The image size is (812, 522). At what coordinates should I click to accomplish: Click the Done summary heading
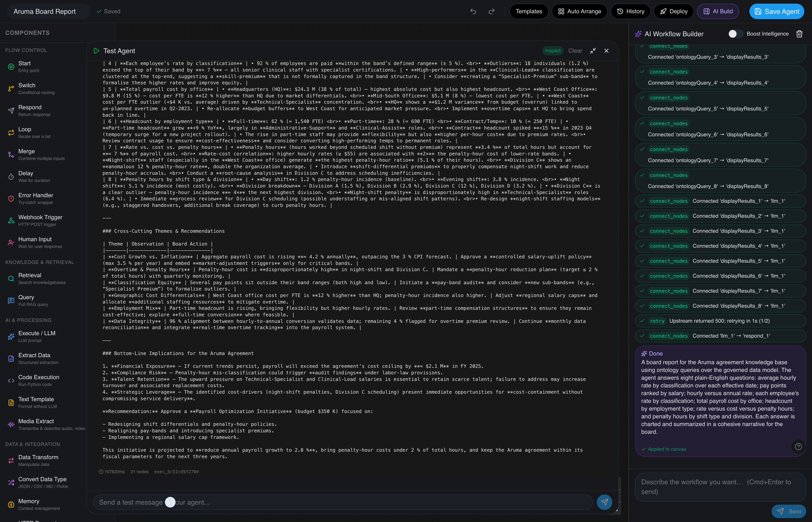coord(652,354)
